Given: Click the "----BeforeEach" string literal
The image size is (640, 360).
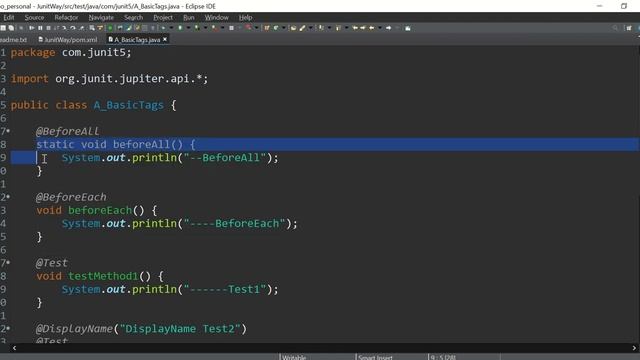Looking at the screenshot, I should click(x=234, y=223).
